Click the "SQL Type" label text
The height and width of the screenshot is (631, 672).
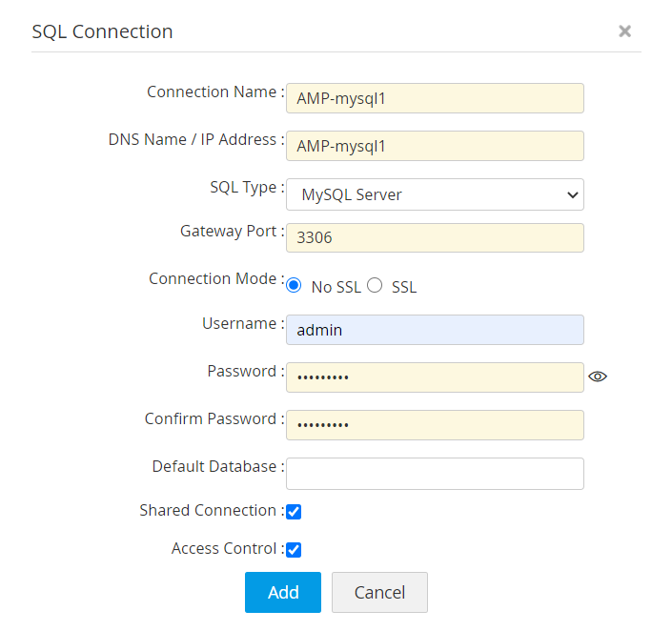click(243, 187)
